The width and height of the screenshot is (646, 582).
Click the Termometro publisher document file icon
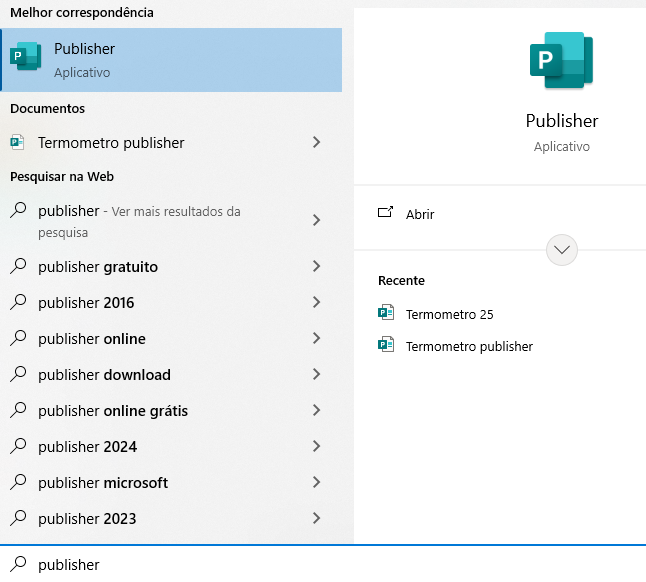coord(17,143)
